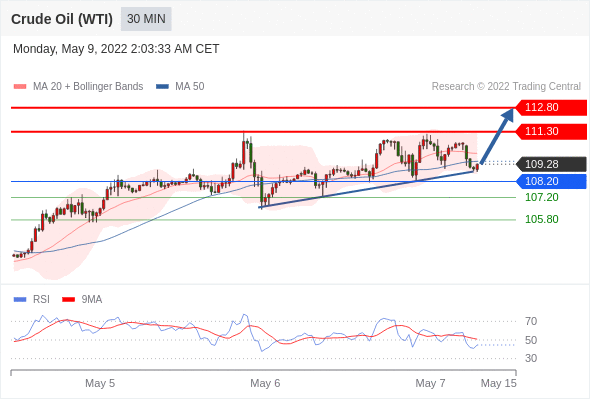This screenshot has height=400, width=590.
Task: Toggle the MA 50 legend entry
Action: (180, 87)
